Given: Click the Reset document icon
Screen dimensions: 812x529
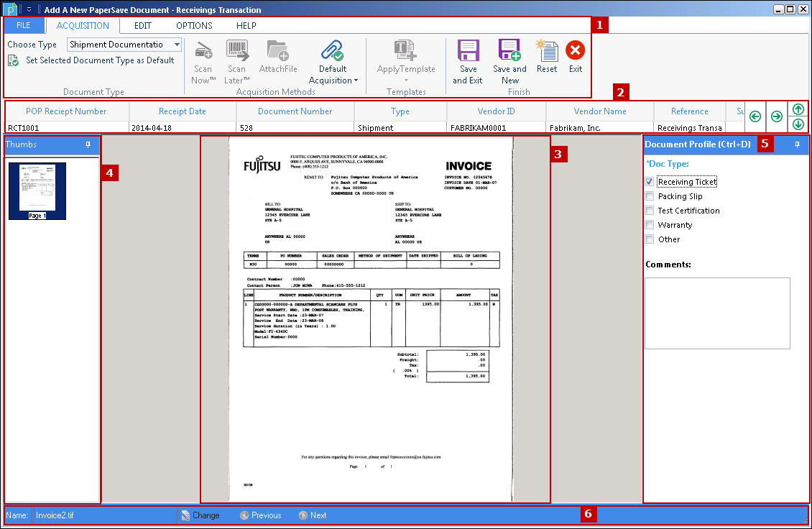Looking at the screenshot, I should click(x=547, y=50).
